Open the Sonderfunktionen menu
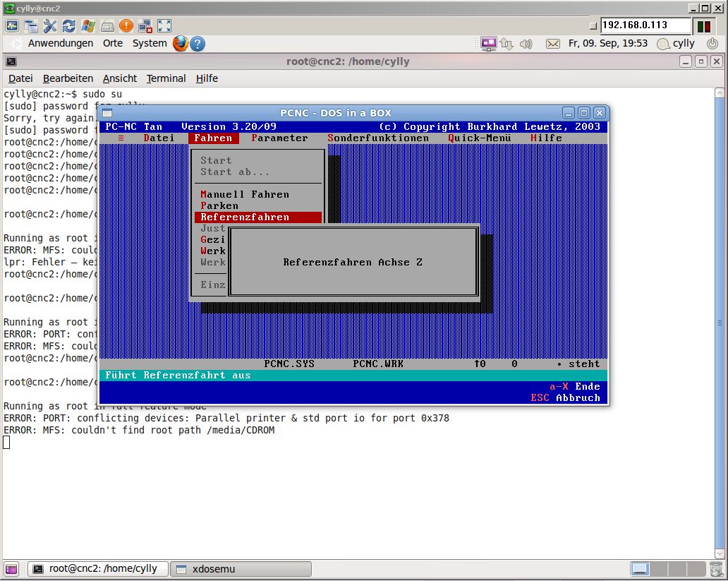This screenshot has height=581, width=728. click(x=378, y=138)
